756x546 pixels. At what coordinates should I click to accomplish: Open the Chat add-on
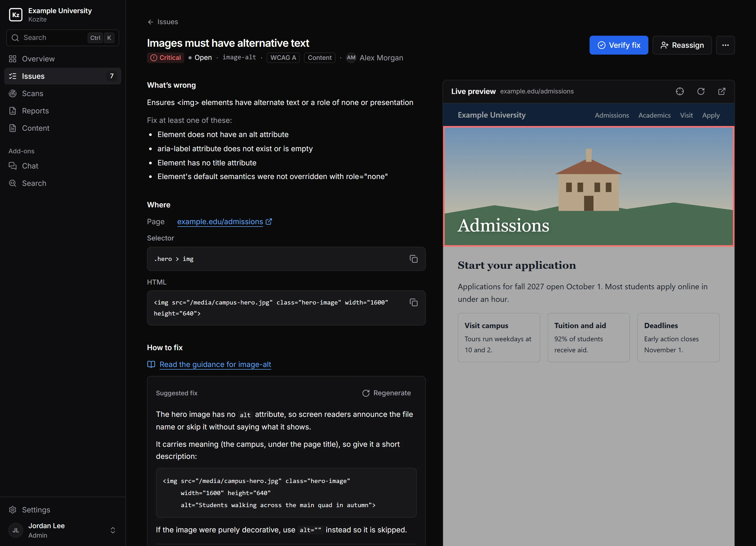click(63, 166)
